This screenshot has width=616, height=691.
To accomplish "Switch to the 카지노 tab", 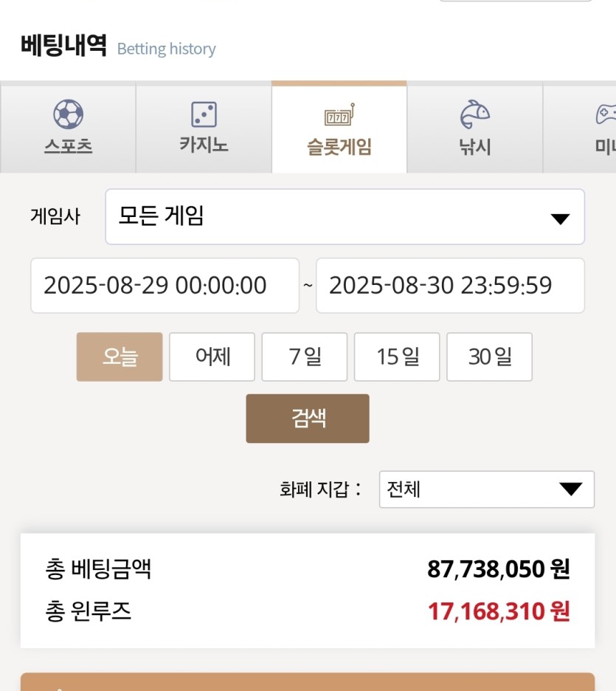I will click(204, 129).
